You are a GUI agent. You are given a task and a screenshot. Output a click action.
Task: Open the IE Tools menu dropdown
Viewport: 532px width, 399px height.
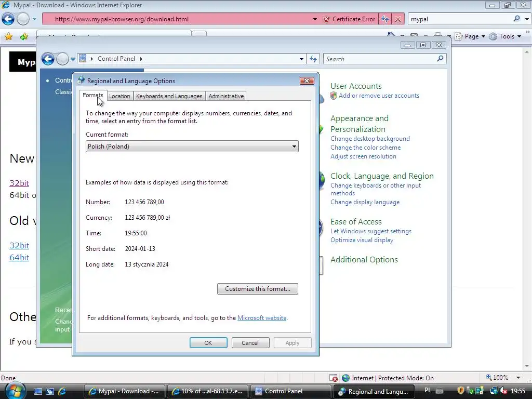519,36
